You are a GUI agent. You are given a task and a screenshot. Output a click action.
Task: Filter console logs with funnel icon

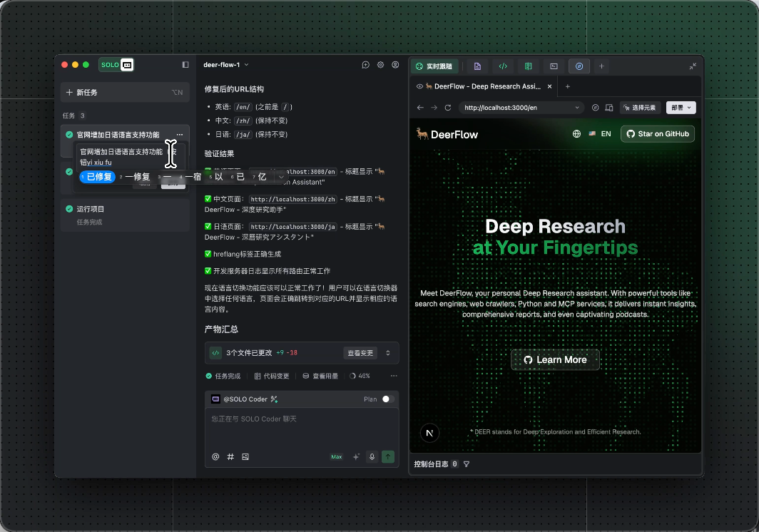467,464
